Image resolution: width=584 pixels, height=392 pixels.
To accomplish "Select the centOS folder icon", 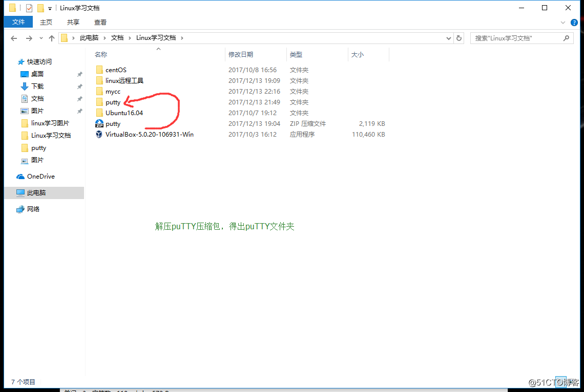I will [99, 70].
